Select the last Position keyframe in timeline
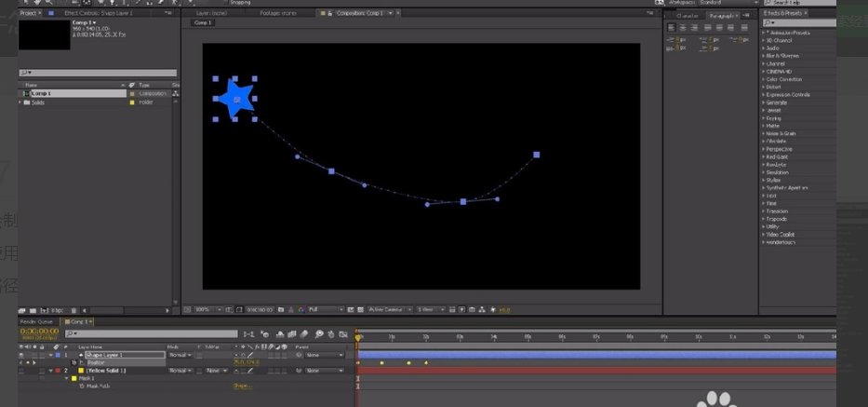 [x=425, y=363]
